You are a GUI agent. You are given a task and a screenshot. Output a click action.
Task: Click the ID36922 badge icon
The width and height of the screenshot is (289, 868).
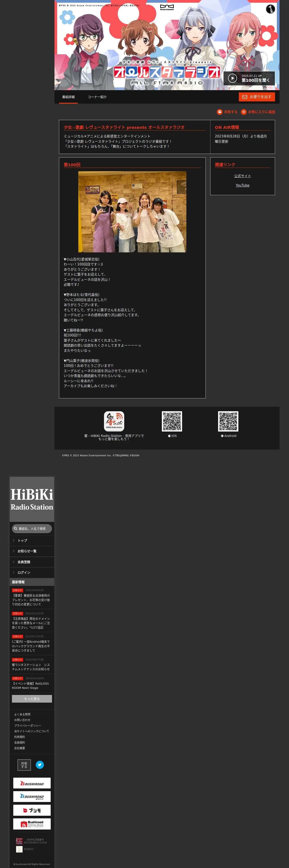19,849
